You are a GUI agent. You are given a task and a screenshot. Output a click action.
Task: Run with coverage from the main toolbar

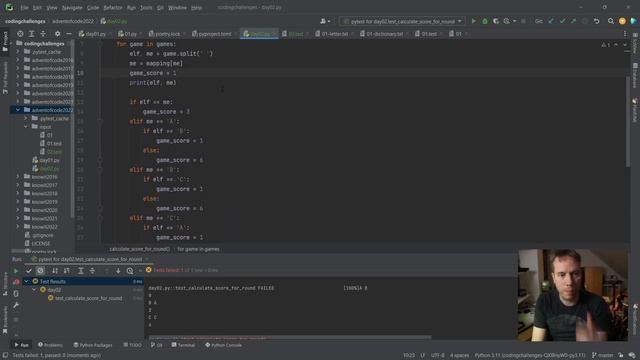496,21
